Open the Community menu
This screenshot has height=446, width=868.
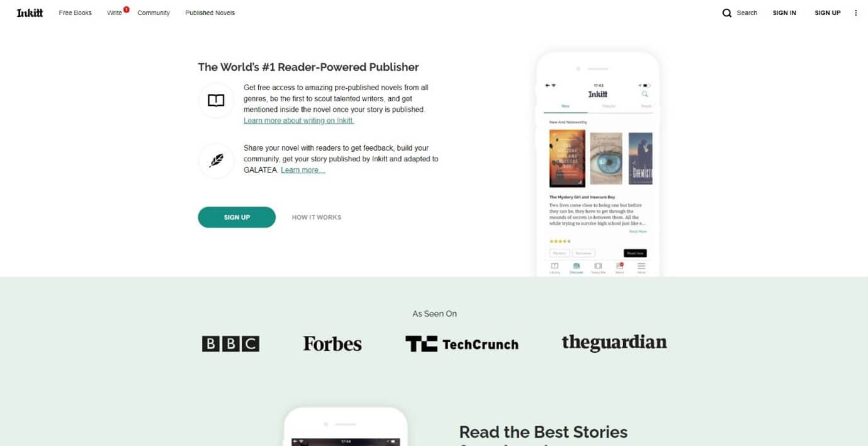[154, 13]
